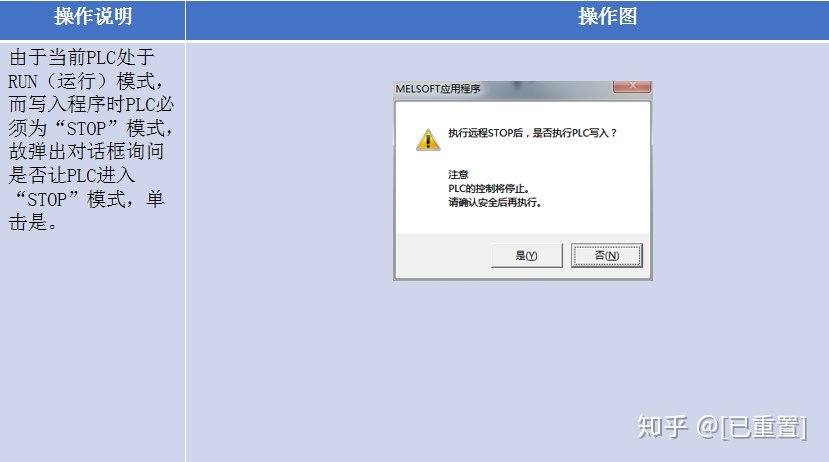Click the 注意 label in dialog
829x462 pixels.
[458, 174]
